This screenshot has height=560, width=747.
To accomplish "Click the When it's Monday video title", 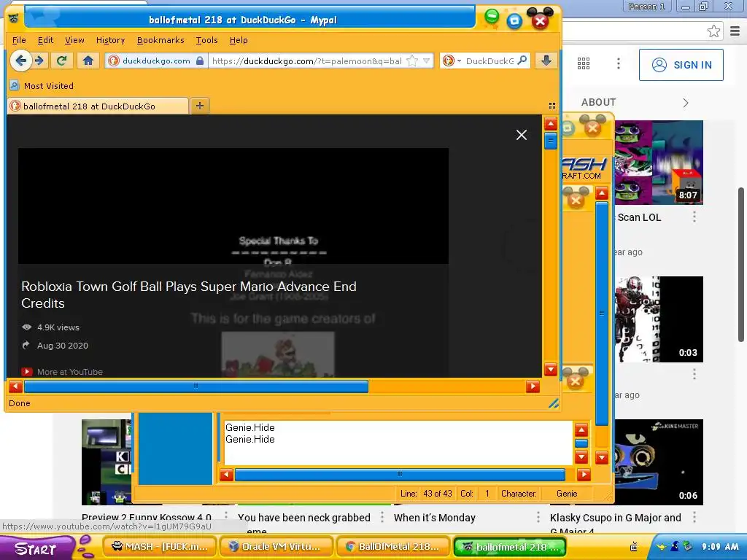I will pos(435,518).
